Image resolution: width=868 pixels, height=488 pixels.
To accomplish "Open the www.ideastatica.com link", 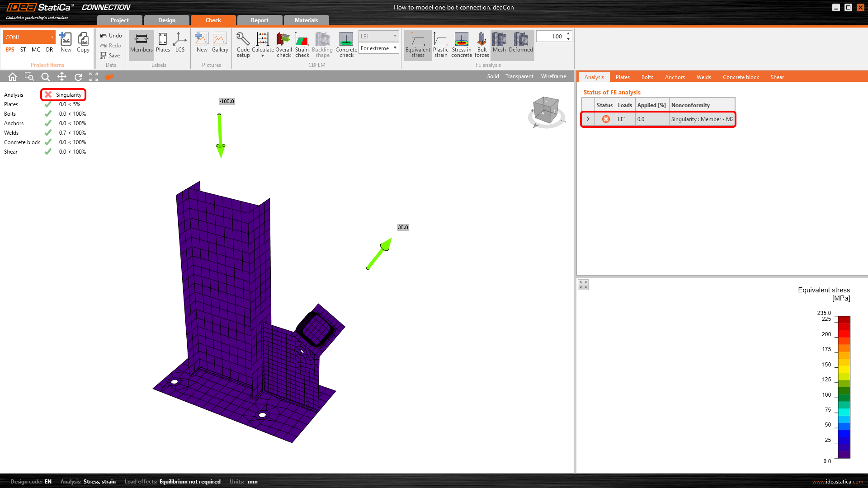I will (837, 482).
